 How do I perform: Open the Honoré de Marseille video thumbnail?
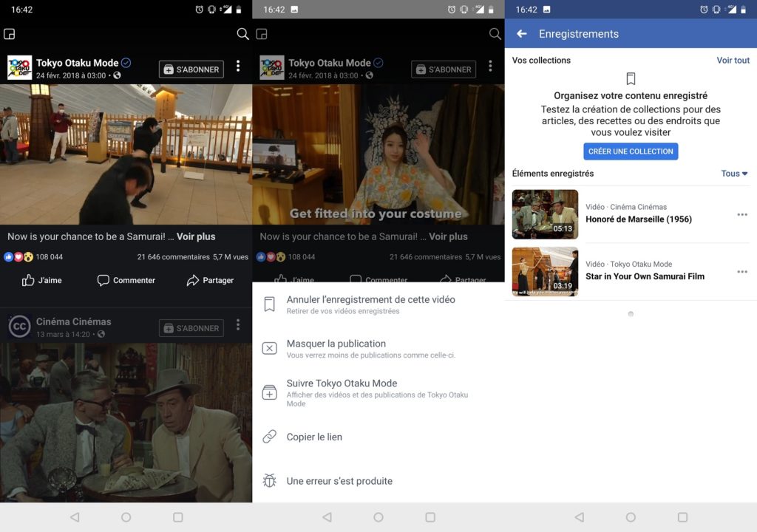(545, 214)
